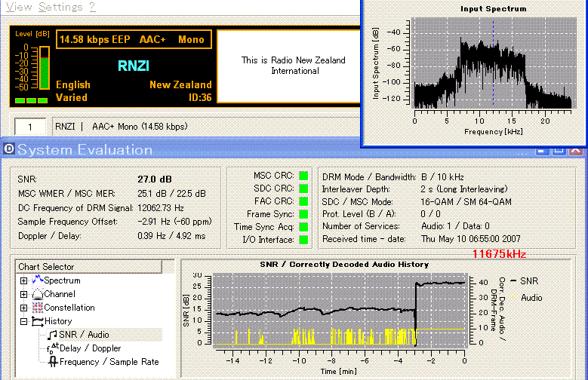The height and width of the screenshot is (380, 588).
Task: Click the Received time Thu May 10 value
Action: (x=471, y=239)
